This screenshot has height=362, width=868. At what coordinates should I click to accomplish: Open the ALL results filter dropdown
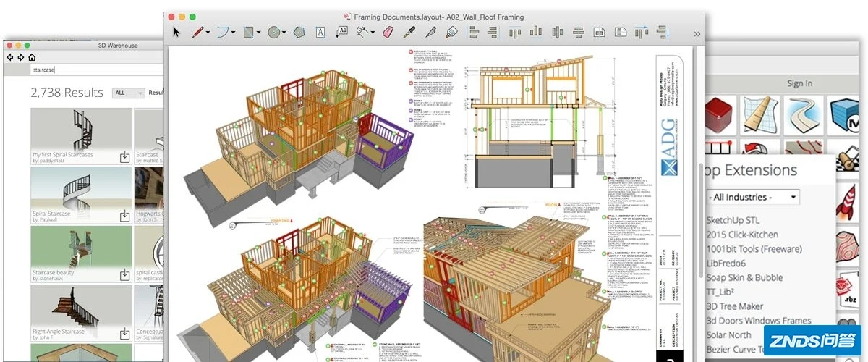129,93
